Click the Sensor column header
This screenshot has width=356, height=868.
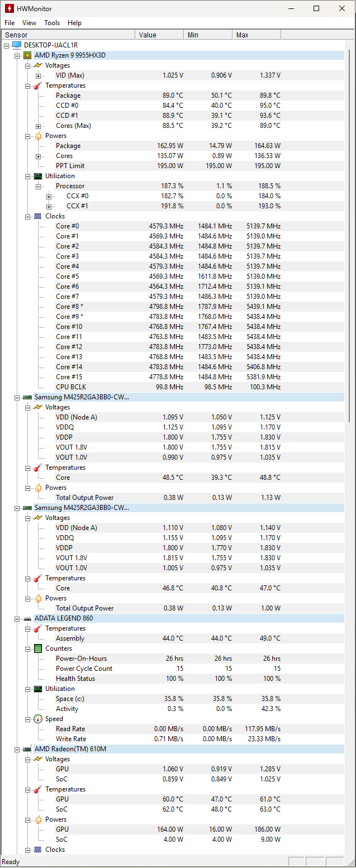[x=68, y=35]
